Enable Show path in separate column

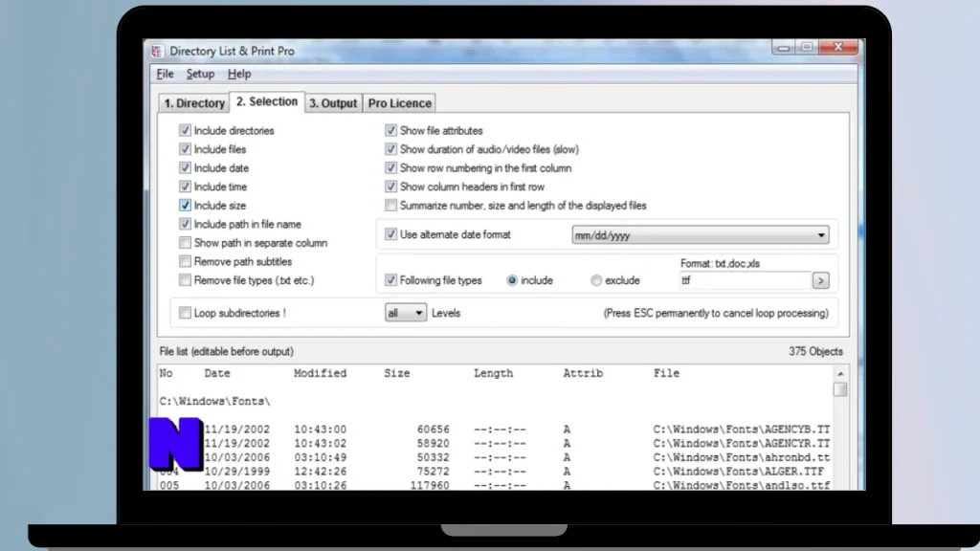click(x=185, y=242)
